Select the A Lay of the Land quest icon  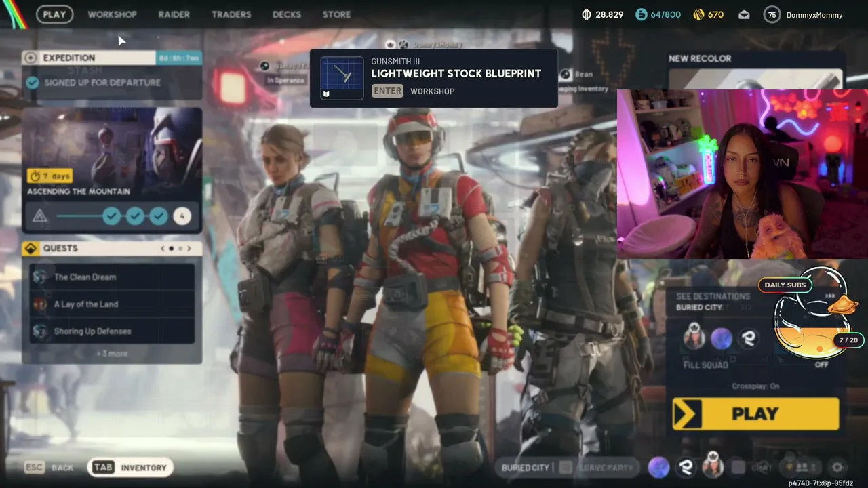pos(41,304)
